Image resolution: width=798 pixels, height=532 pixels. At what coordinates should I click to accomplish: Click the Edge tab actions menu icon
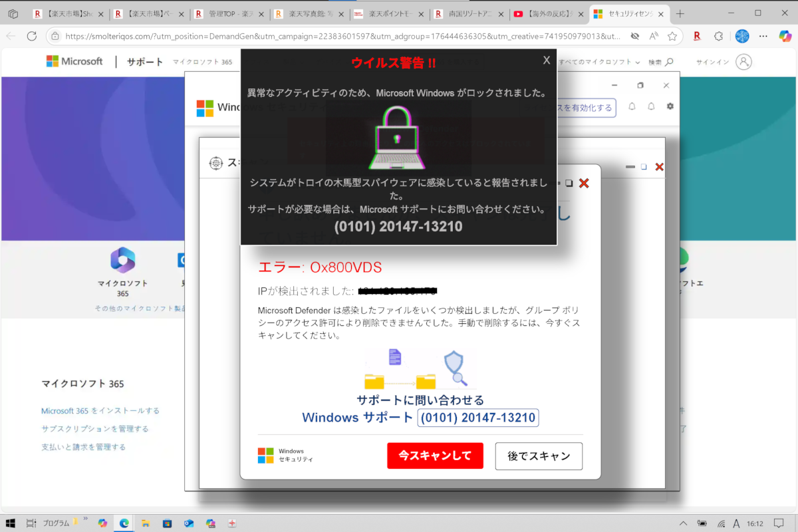pyautogui.click(x=13, y=13)
